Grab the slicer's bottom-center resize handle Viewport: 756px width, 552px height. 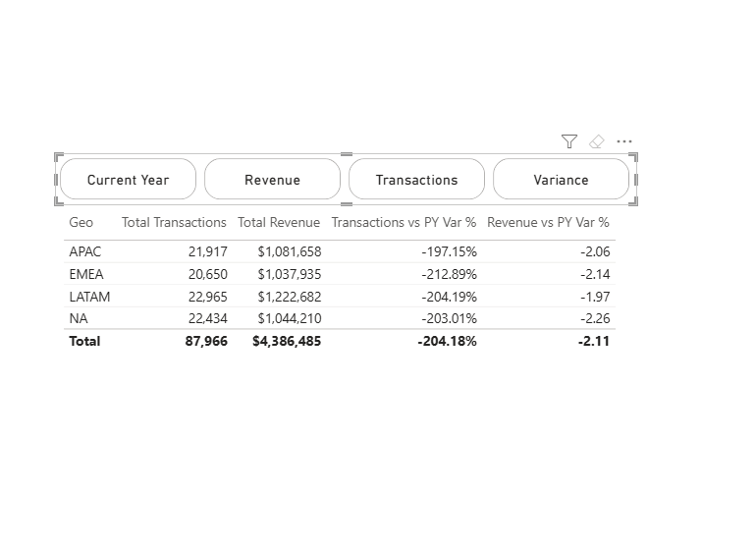347,204
